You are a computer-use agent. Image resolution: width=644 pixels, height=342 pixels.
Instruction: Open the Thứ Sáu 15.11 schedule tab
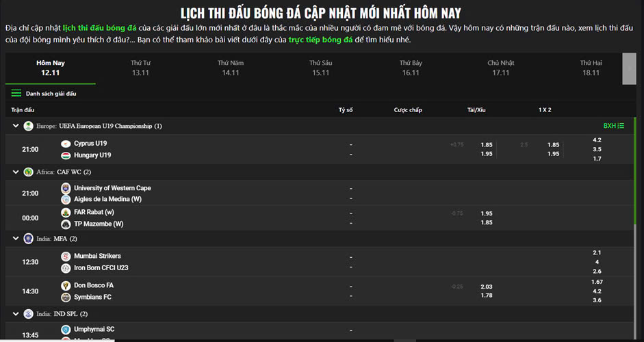[320, 68]
